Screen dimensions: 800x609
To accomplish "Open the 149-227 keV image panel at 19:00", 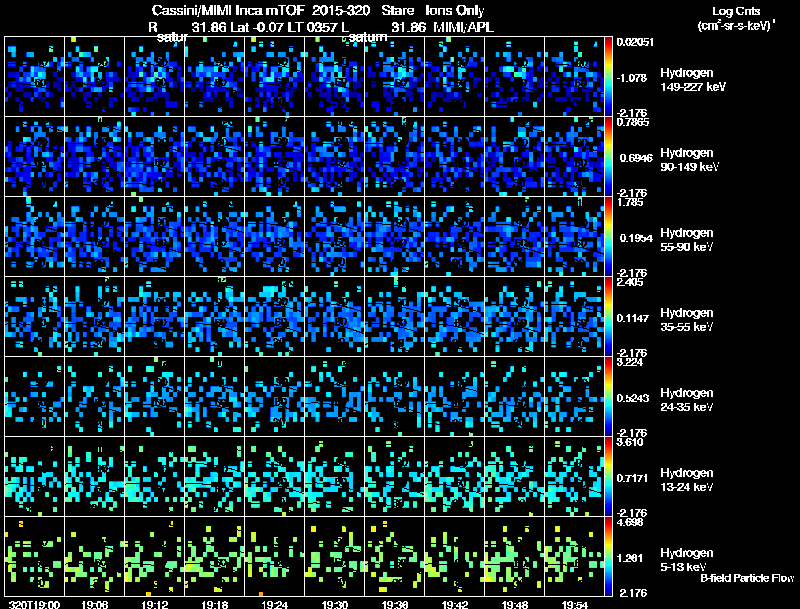I will pos(34,77).
